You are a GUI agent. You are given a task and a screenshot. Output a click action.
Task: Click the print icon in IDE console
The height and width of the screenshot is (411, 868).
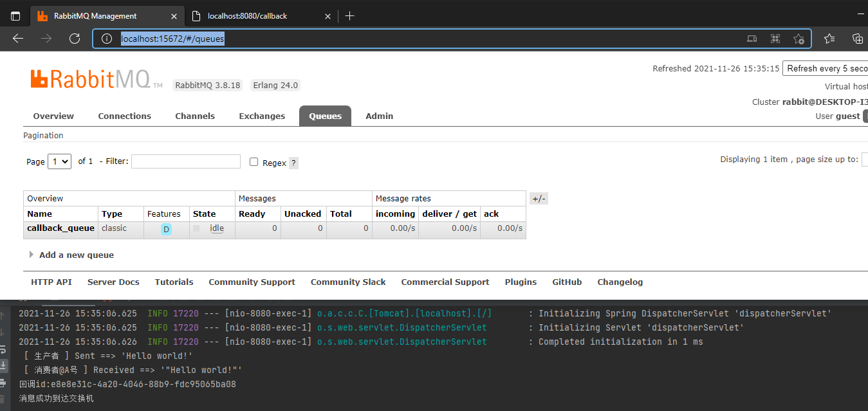(3, 383)
